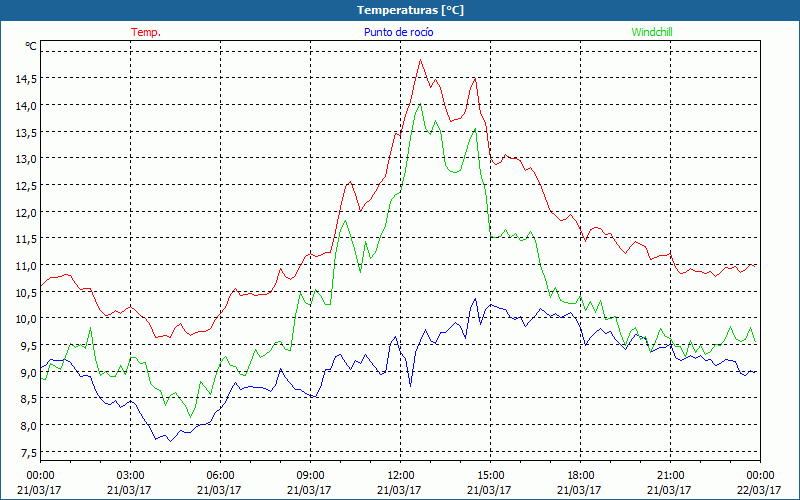Click the 18:00 time axis label
Viewport: 800px width, 500px height.
coord(580,475)
